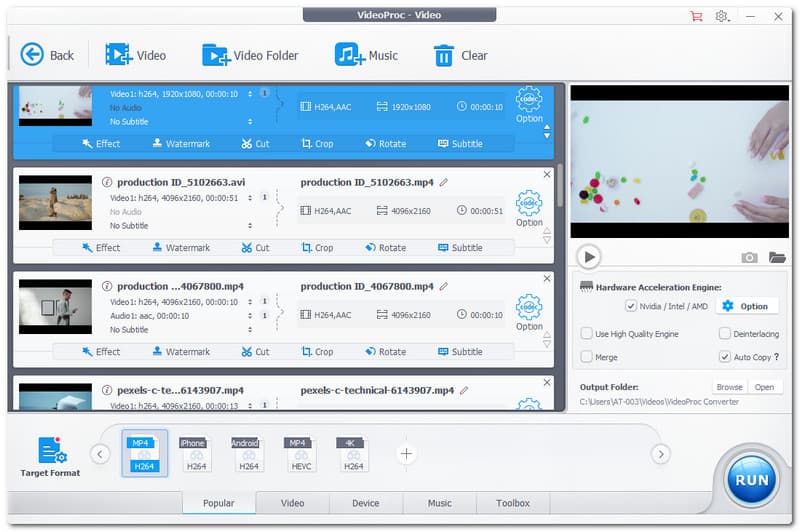Clear the list using the trash icon
The image size is (800, 532).
tap(443, 55)
